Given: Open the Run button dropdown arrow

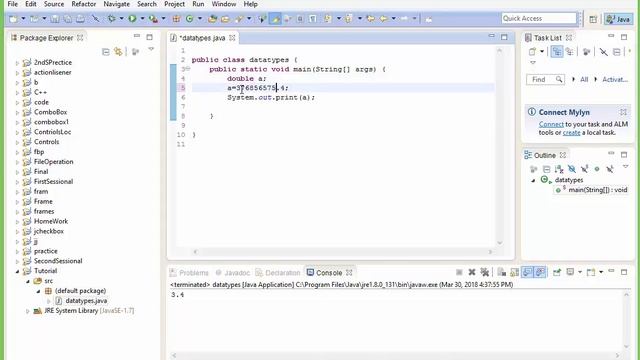Looking at the screenshot, I should pos(142,19).
